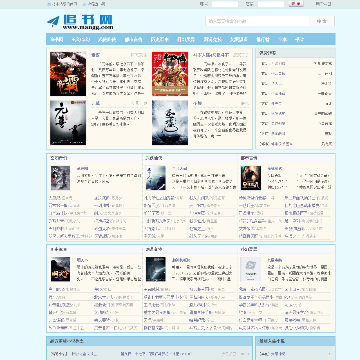The width and height of the screenshot is (360, 360).
Task: Open the red comic-style book cover
Action: coord(170,74)
